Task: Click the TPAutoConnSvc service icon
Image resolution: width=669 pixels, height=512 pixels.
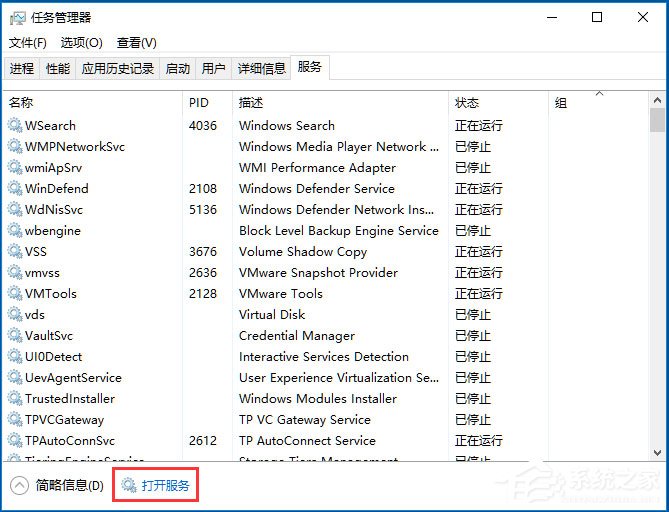Action: pyautogui.click(x=15, y=441)
